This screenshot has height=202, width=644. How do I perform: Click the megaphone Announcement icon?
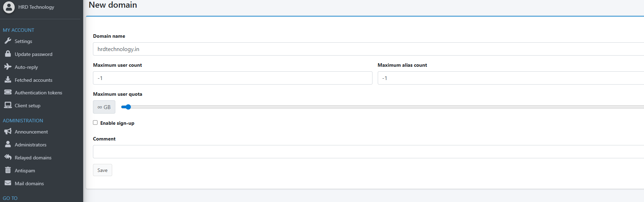pos(8,131)
